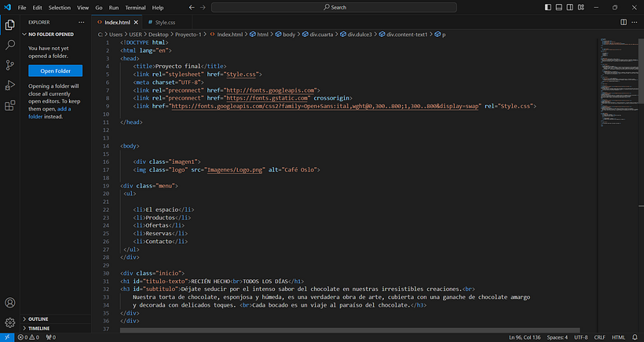Open the Selection menu
Screen dimensions: 644x342
(60, 7)
